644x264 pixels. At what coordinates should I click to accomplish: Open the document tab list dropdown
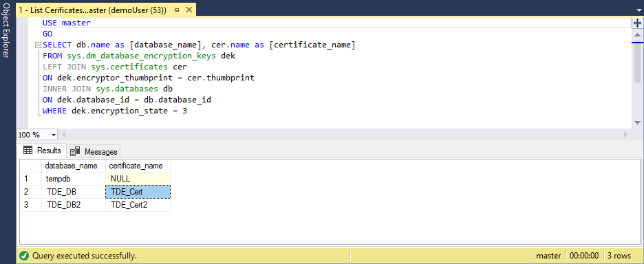(x=638, y=11)
